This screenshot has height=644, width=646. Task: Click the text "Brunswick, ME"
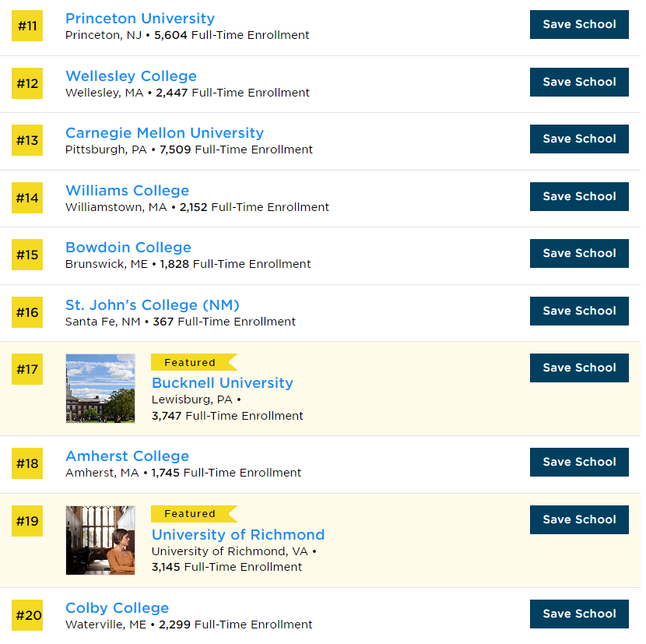click(x=107, y=264)
